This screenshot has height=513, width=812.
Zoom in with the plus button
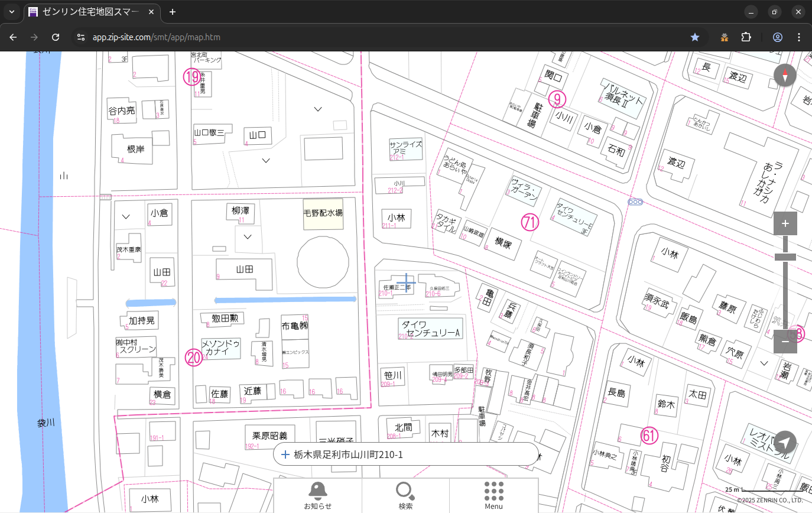pos(785,223)
